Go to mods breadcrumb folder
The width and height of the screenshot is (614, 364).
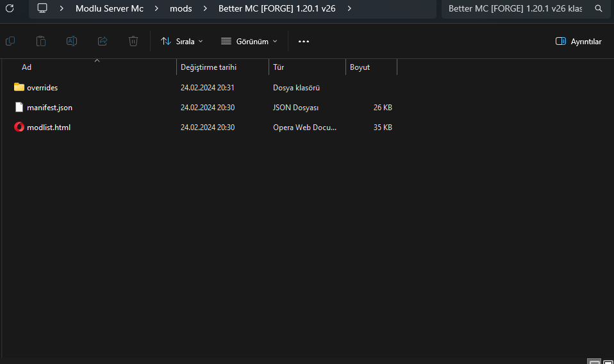(x=181, y=8)
